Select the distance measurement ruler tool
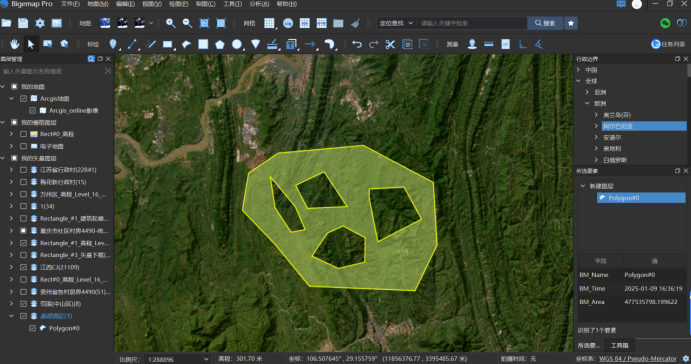This screenshot has width=691, height=364. tap(489, 44)
